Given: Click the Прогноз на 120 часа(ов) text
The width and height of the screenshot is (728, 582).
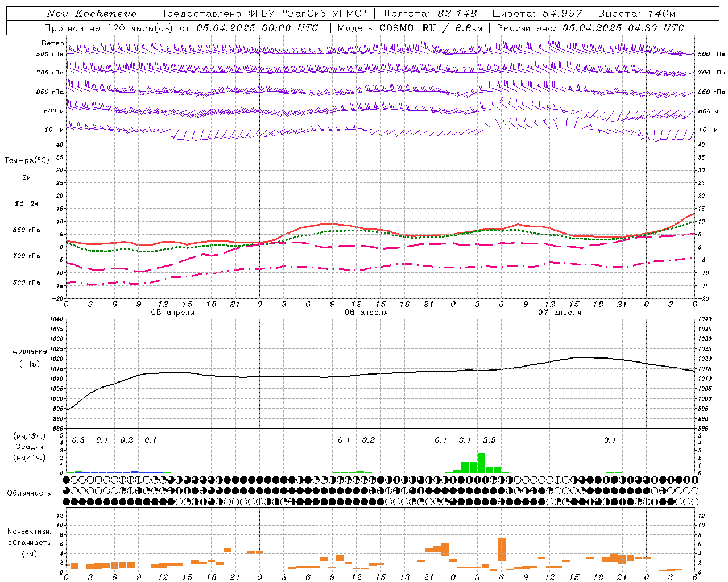Looking at the screenshot, I should [x=110, y=28].
